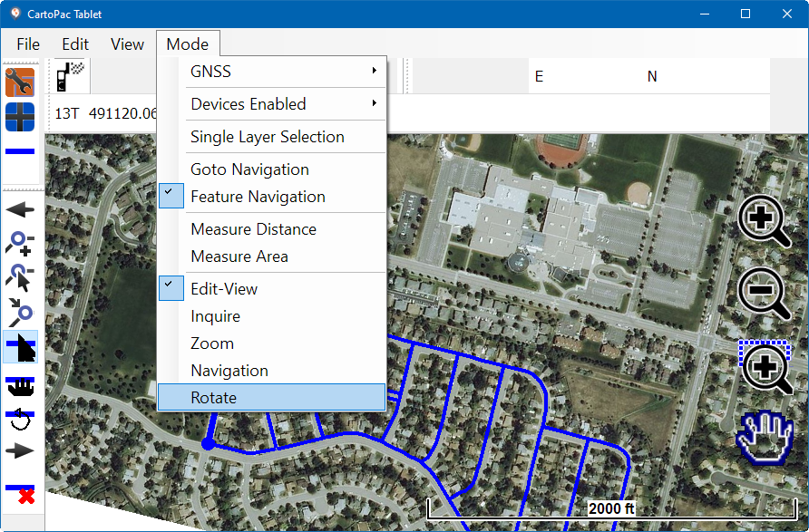Open the File menu

[x=28, y=44]
